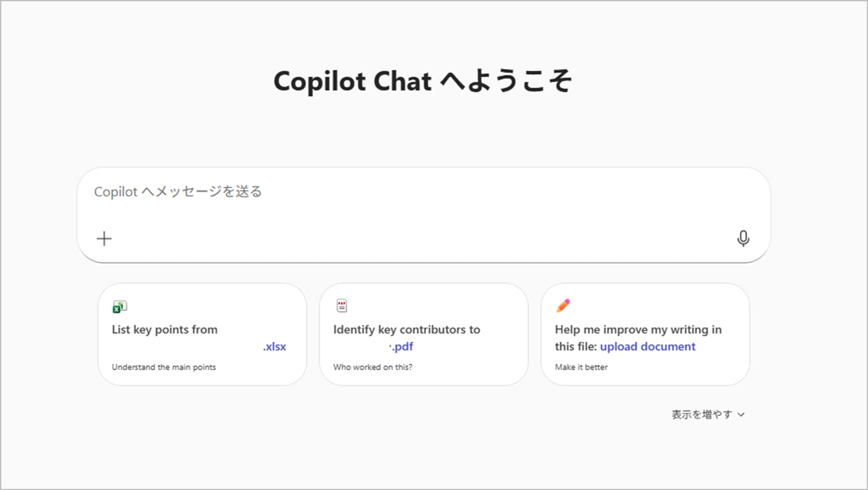The height and width of the screenshot is (490, 868).
Task: Click the 'Copilot Chat へようこそ' heading
Action: (x=422, y=81)
